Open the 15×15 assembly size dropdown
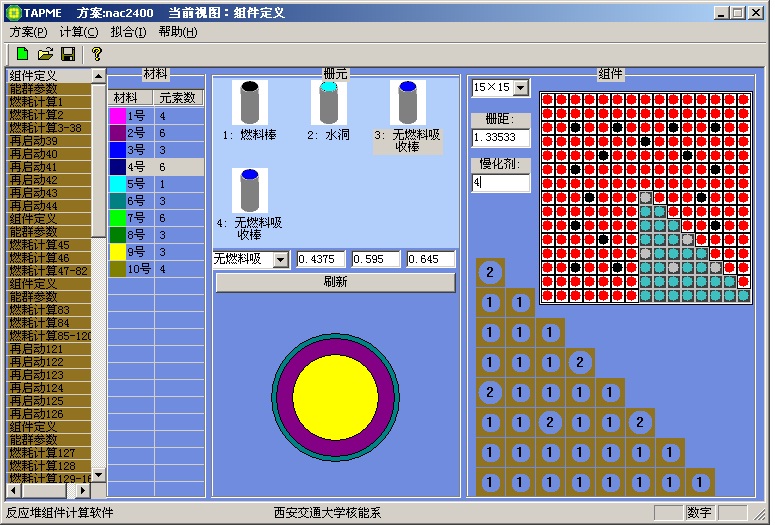The height and width of the screenshot is (525, 775). click(x=519, y=88)
